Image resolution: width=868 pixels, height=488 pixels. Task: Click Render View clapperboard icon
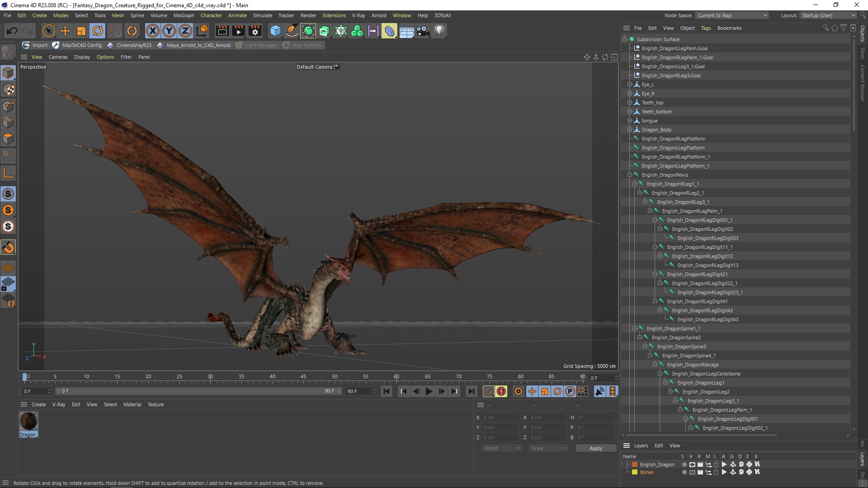tap(222, 31)
